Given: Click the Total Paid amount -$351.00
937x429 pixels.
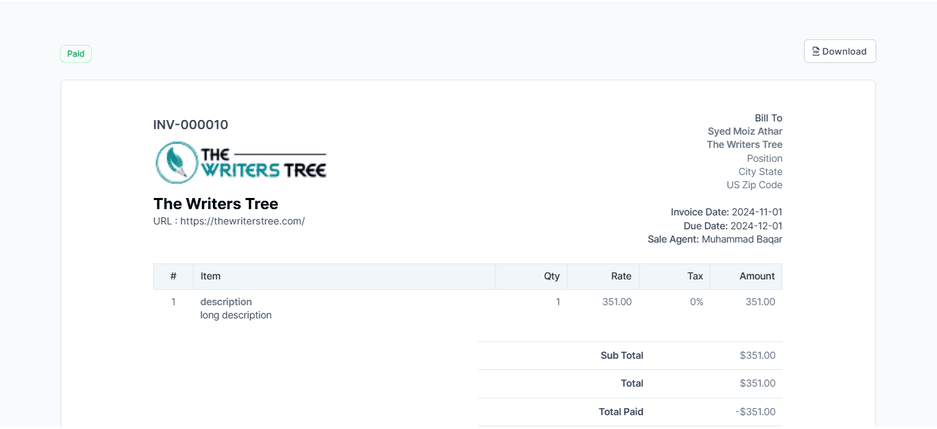Looking at the screenshot, I should pyautogui.click(x=755, y=411).
